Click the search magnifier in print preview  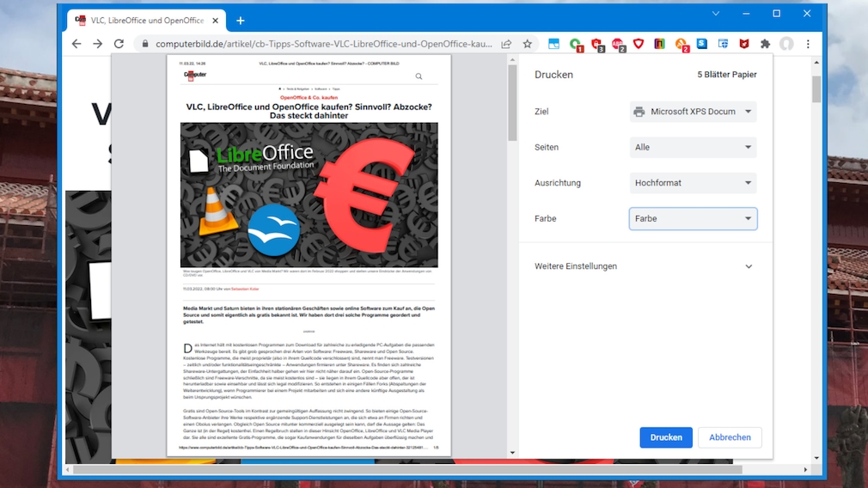click(x=419, y=76)
